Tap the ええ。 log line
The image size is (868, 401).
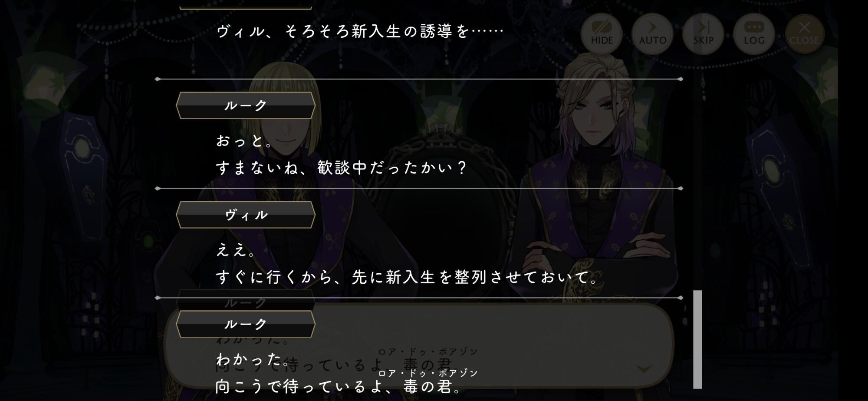tap(236, 250)
